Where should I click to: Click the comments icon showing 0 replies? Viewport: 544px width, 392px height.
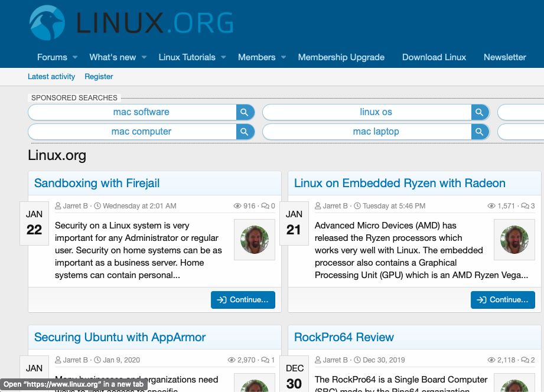click(x=265, y=206)
